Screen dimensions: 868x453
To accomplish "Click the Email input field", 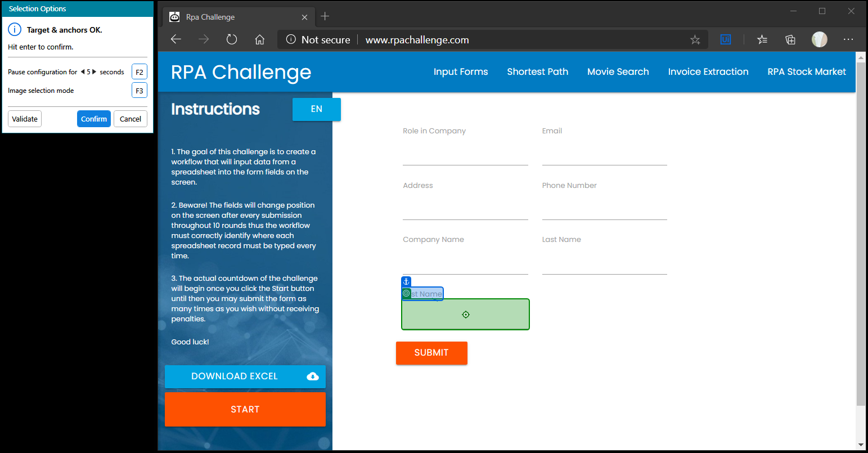I will pyautogui.click(x=605, y=152).
